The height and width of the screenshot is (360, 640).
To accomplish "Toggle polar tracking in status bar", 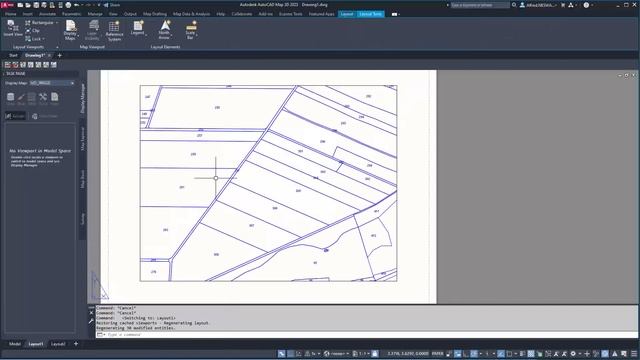I will 474,353.
